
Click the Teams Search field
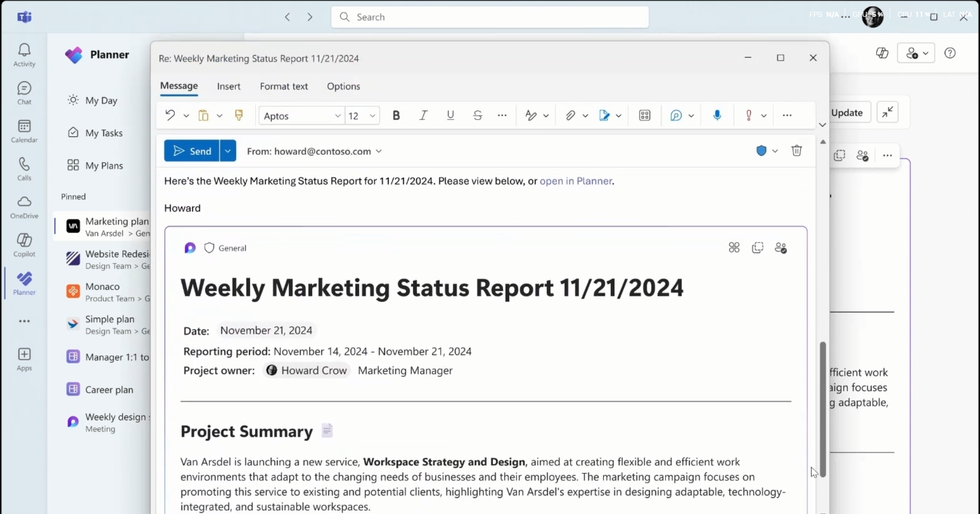[x=490, y=17]
